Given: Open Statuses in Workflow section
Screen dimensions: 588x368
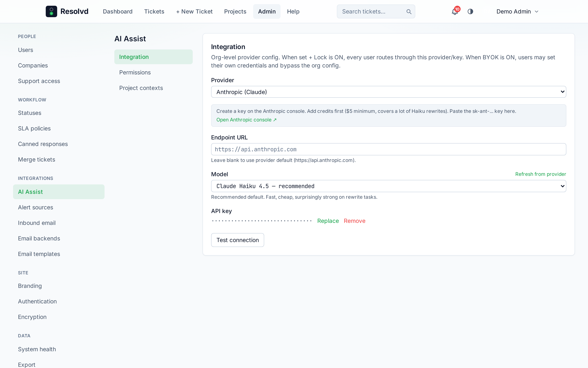Looking at the screenshot, I should pos(59,113).
